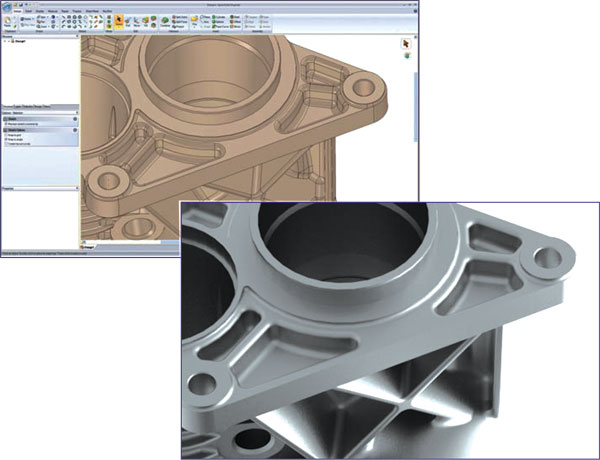Click the Split Body tool
The image size is (600, 460).
tap(179, 17)
